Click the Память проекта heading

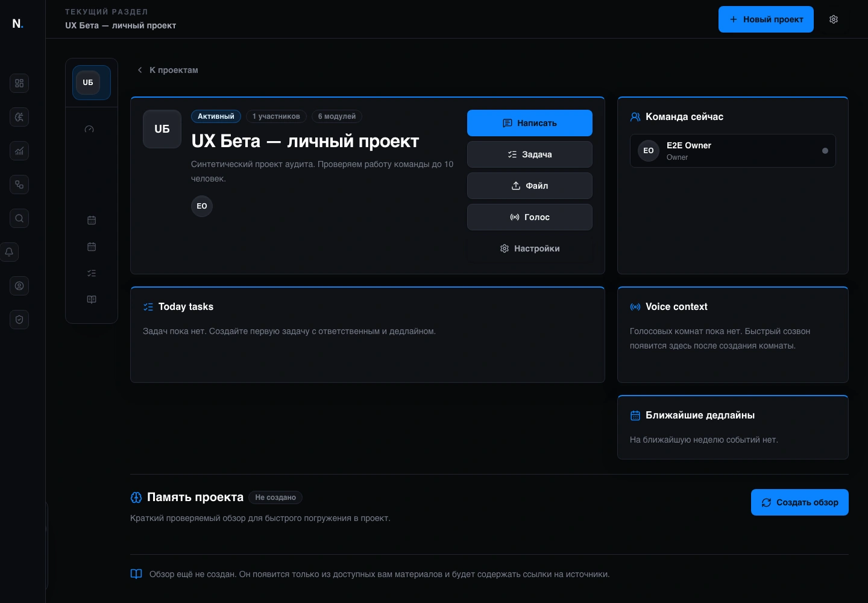(x=195, y=497)
